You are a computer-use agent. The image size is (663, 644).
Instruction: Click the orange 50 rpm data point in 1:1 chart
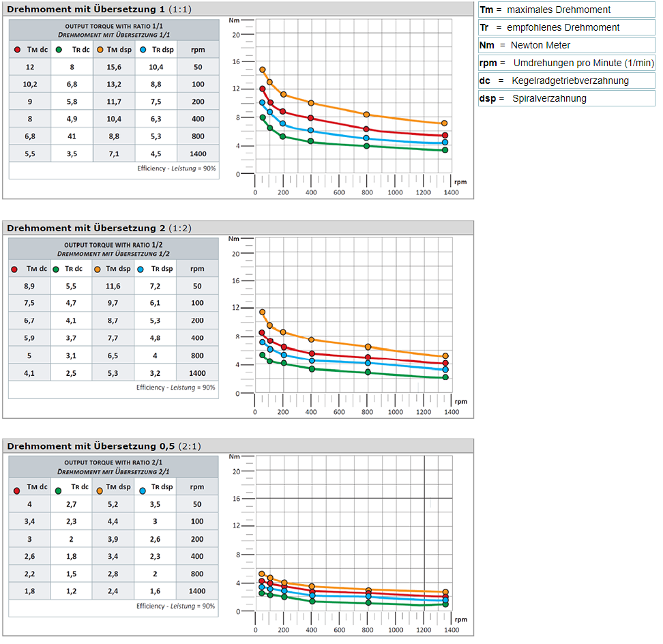[263, 70]
